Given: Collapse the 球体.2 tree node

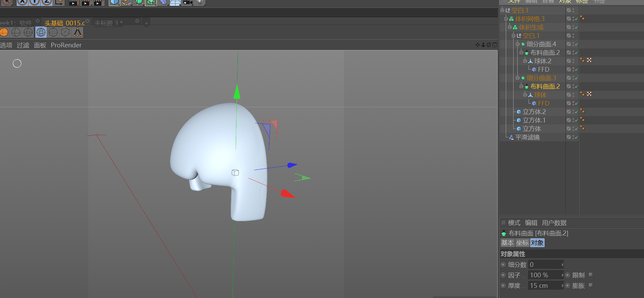Looking at the screenshot, I should coord(525,61).
